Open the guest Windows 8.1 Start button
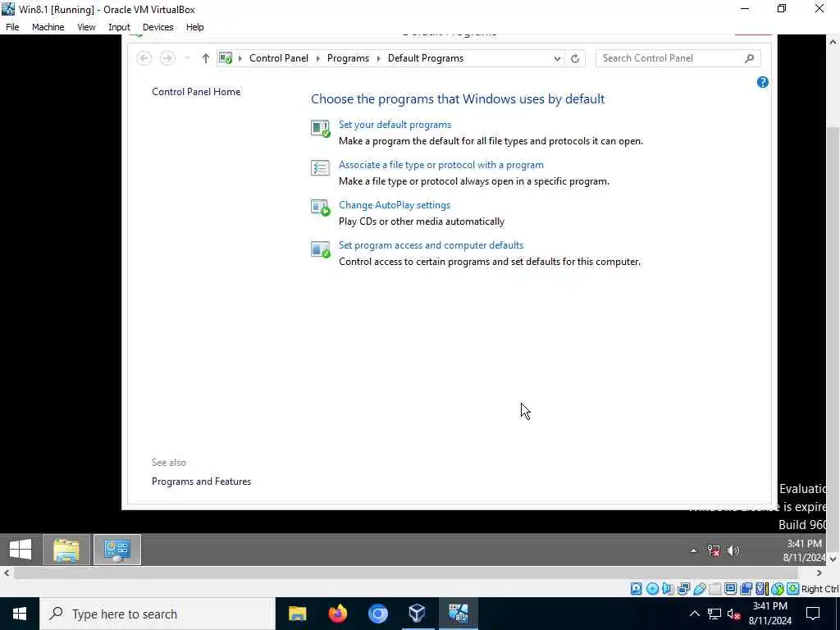The height and width of the screenshot is (630, 840). (21, 550)
